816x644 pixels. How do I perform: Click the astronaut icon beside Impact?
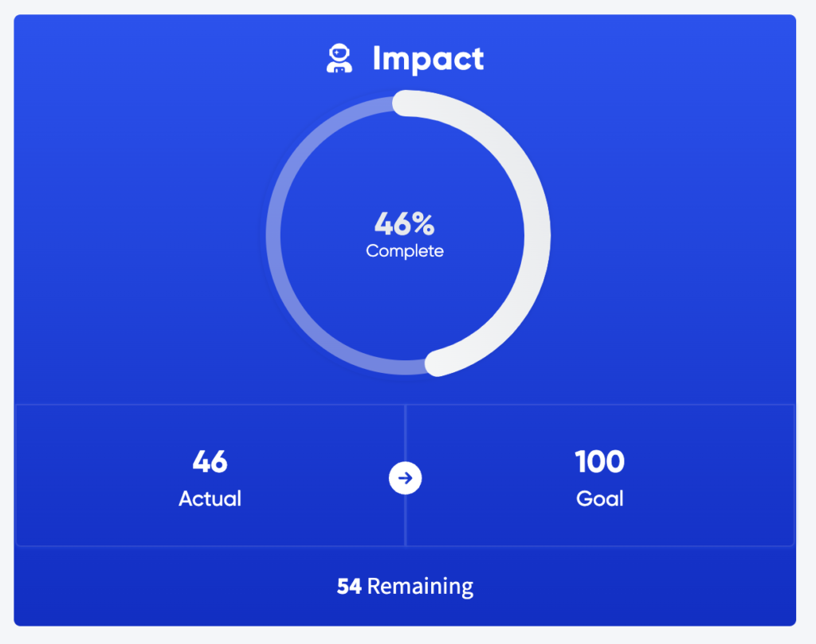[x=339, y=58]
